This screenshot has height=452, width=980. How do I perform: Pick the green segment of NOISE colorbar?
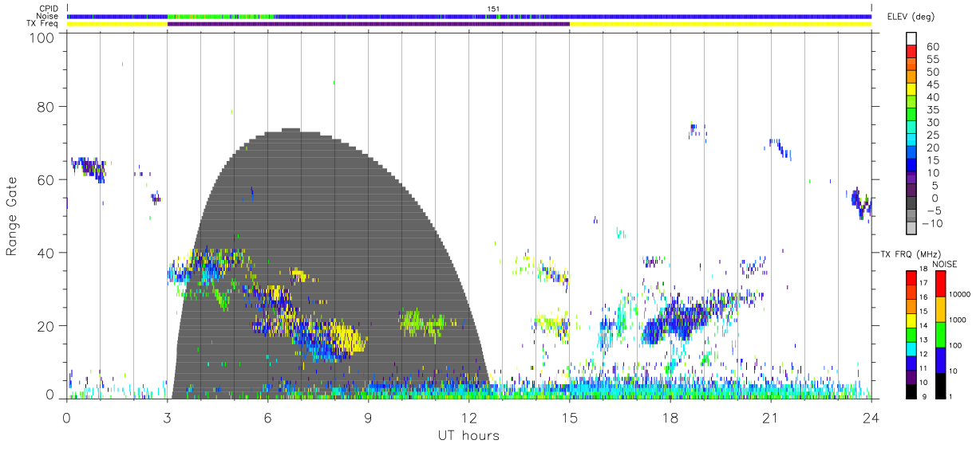[x=941, y=334]
